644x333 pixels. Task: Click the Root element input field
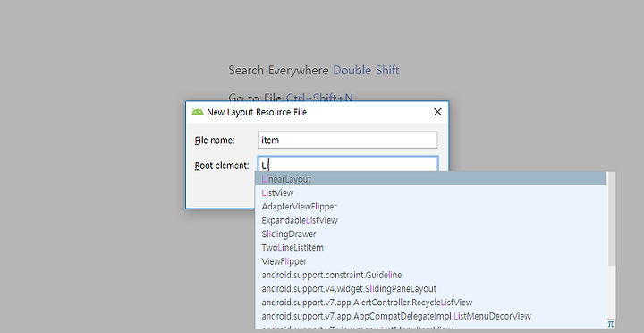[348, 165]
